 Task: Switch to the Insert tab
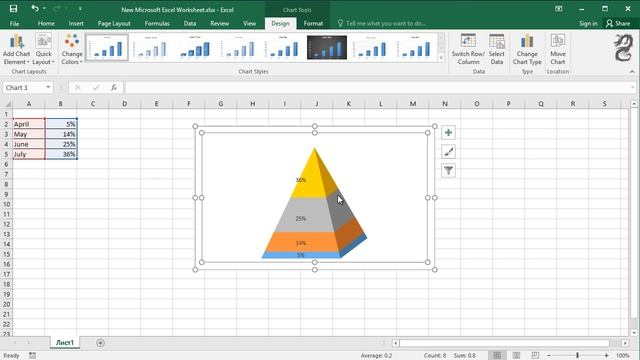76,23
